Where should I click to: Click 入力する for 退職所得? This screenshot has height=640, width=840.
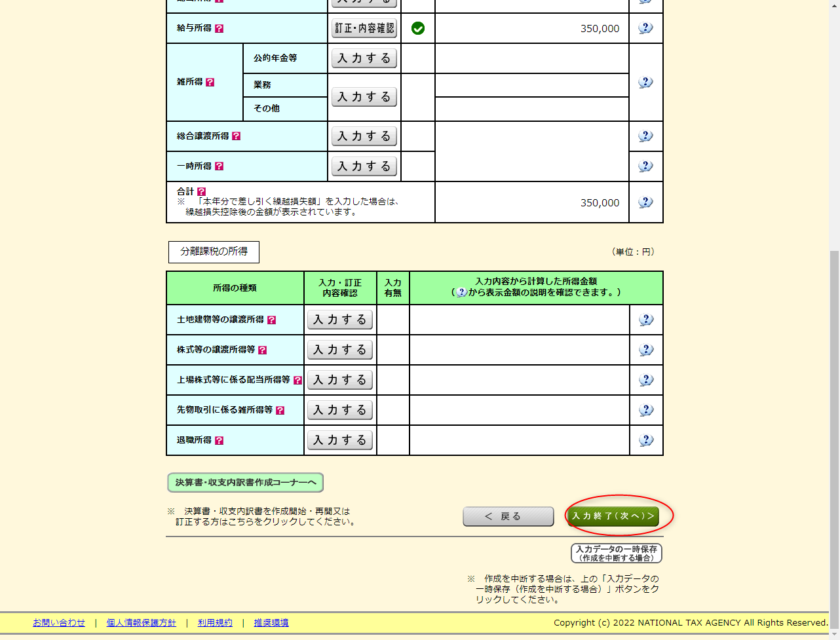(340, 440)
